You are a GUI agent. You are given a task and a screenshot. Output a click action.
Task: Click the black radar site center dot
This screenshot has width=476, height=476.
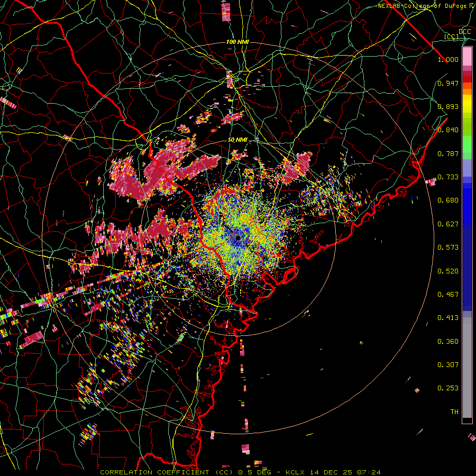pos(238,237)
